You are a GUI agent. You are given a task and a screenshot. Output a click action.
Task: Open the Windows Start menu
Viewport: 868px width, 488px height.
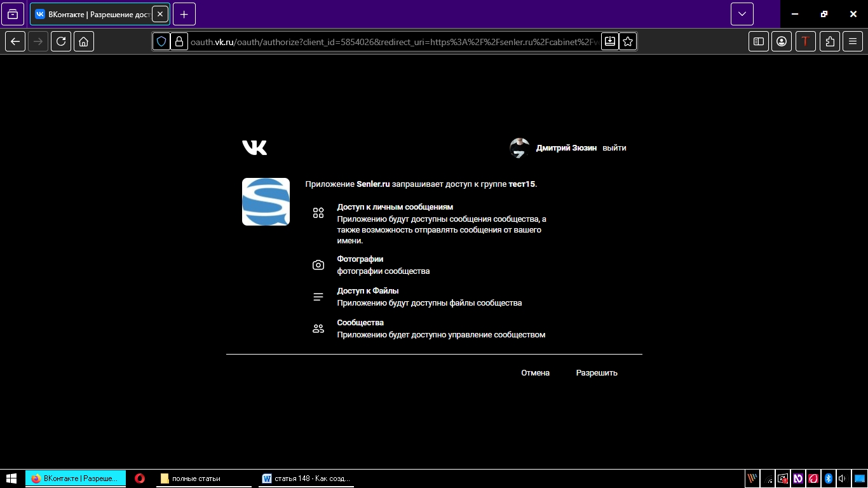pyautogui.click(x=11, y=478)
